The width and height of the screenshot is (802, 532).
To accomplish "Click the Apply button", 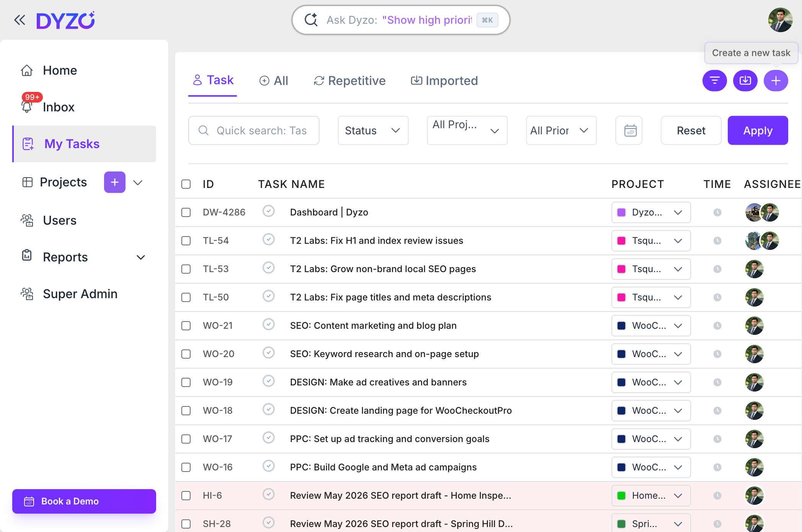I will click(x=758, y=131).
